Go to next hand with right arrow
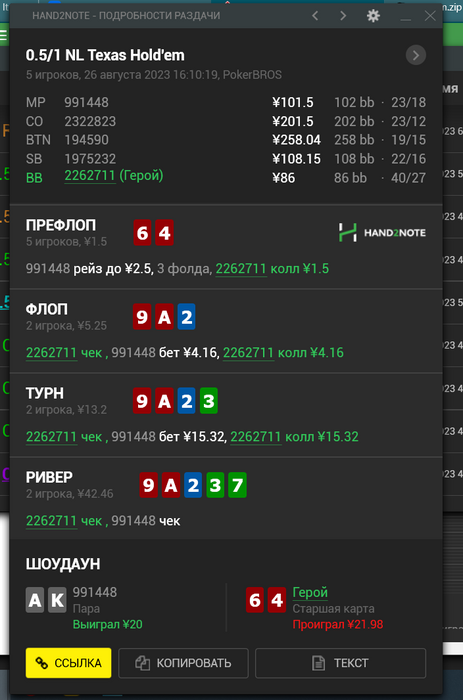 [343, 16]
